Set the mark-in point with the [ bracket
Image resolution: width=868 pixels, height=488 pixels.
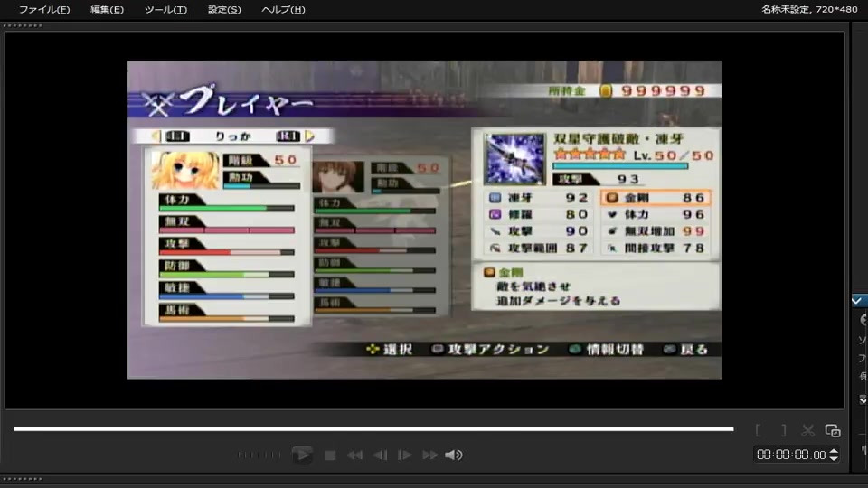coord(758,430)
